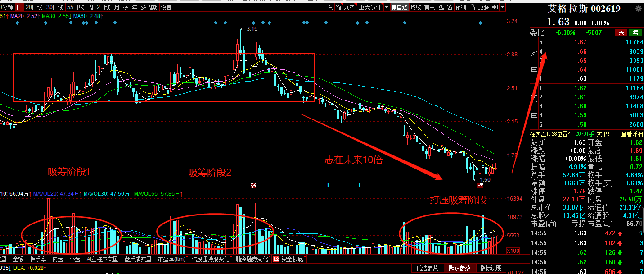
Task: Toggle the 预测 forecast button
Action: pos(461,7)
